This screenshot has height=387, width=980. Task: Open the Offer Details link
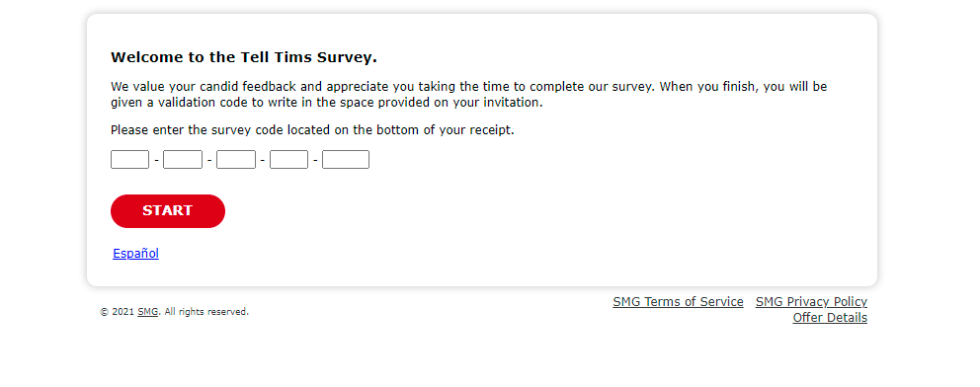830,318
